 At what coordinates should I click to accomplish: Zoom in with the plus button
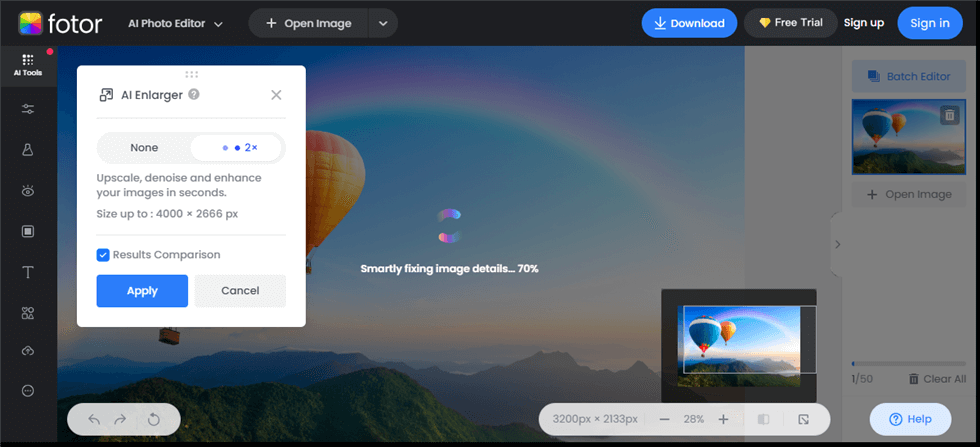click(x=723, y=419)
